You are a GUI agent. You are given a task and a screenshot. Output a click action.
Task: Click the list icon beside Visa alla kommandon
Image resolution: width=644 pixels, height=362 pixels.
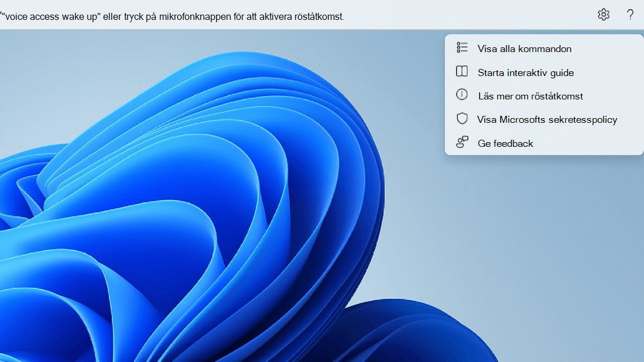(462, 47)
